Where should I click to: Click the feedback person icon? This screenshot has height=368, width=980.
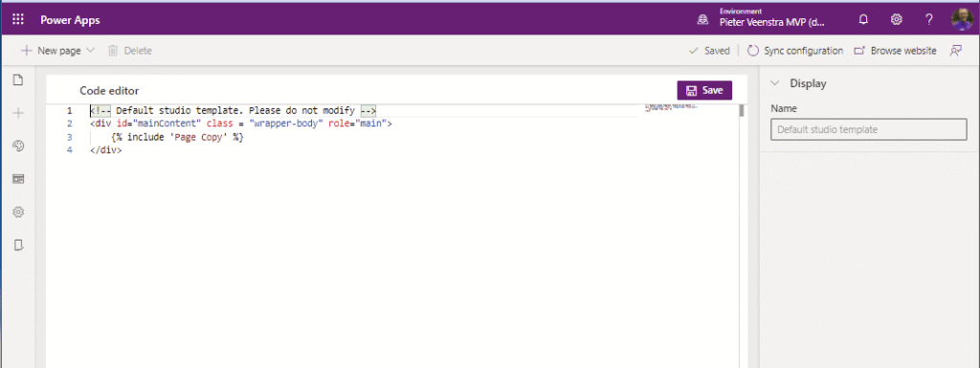pos(956,51)
